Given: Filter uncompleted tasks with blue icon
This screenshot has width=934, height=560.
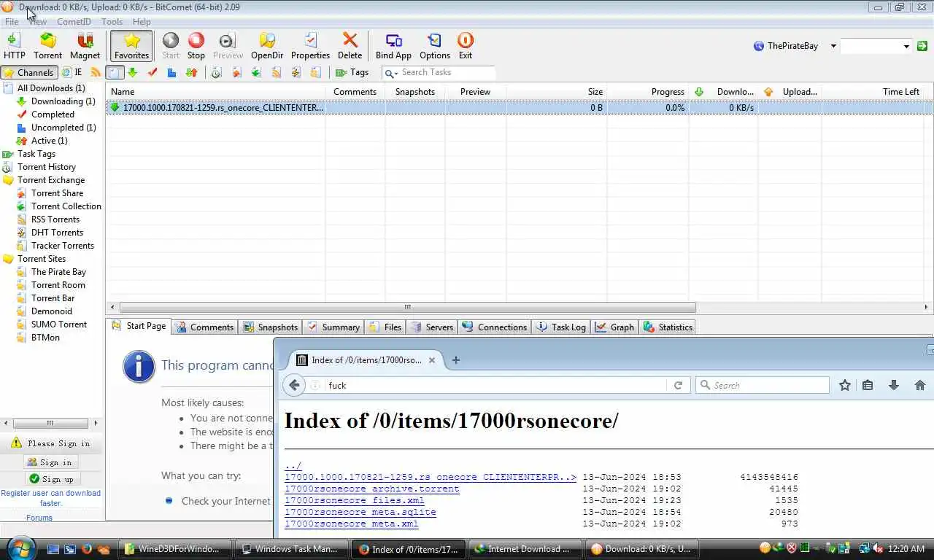Looking at the screenshot, I should tap(171, 72).
